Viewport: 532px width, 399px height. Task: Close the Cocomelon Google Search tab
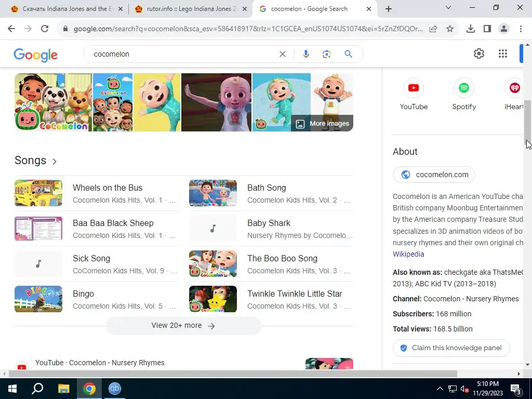(369, 9)
